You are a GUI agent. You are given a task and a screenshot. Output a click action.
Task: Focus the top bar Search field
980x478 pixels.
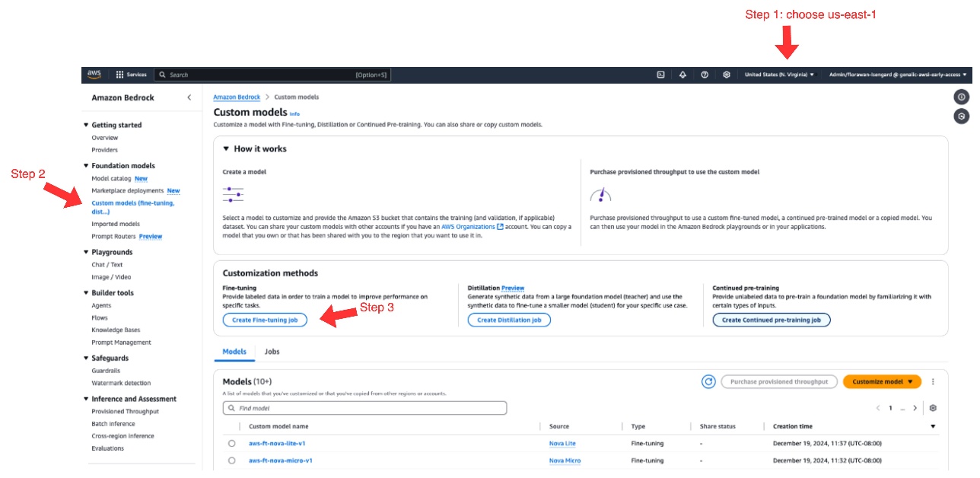pyautogui.click(x=272, y=75)
